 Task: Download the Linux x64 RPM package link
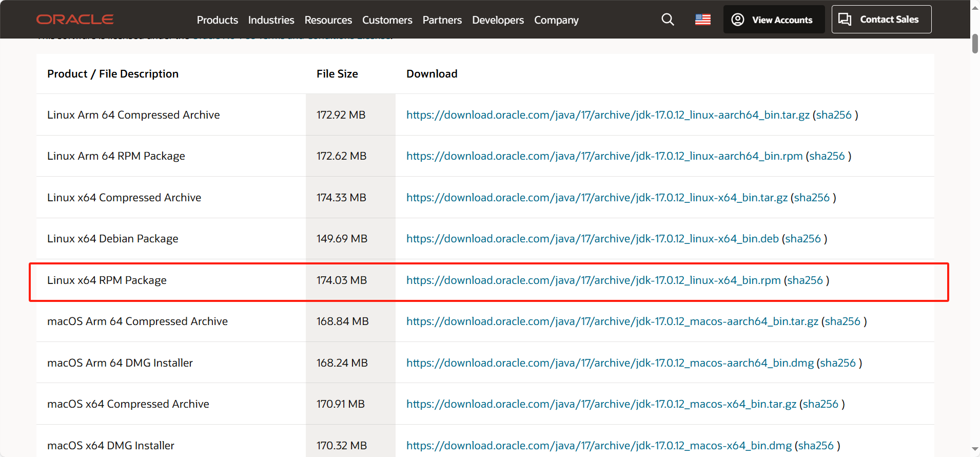click(x=593, y=280)
